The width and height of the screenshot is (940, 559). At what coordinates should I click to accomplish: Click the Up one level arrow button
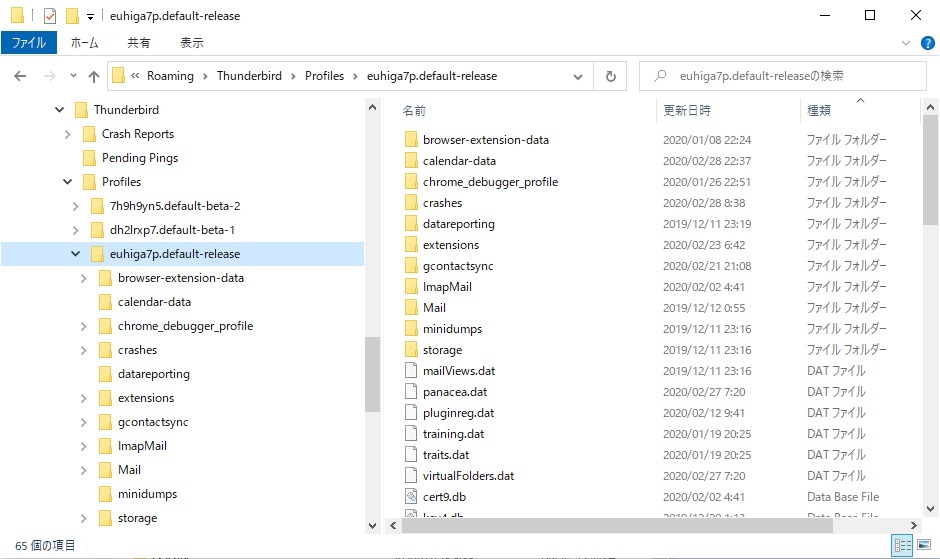point(94,76)
